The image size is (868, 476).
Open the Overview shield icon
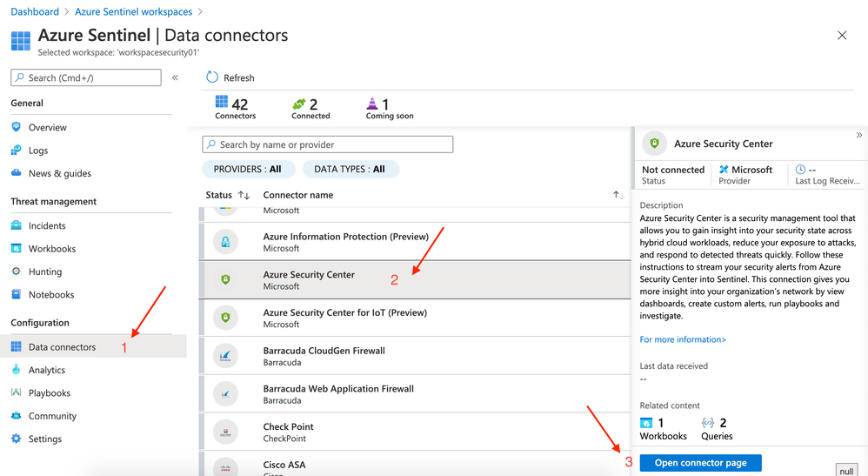[x=17, y=127]
